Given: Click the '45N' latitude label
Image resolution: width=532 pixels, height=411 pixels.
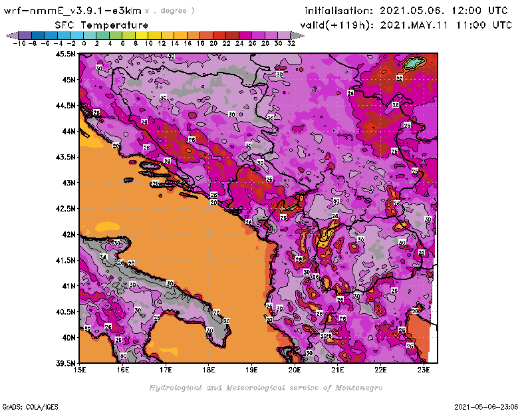Looking at the screenshot, I should (68, 80).
